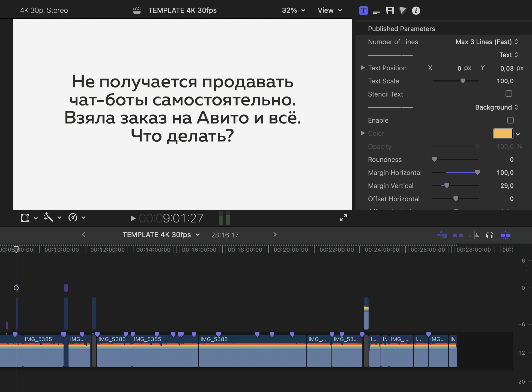The height and width of the screenshot is (392, 532).
Task: Click the orange background color swatch
Action: point(503,134)
